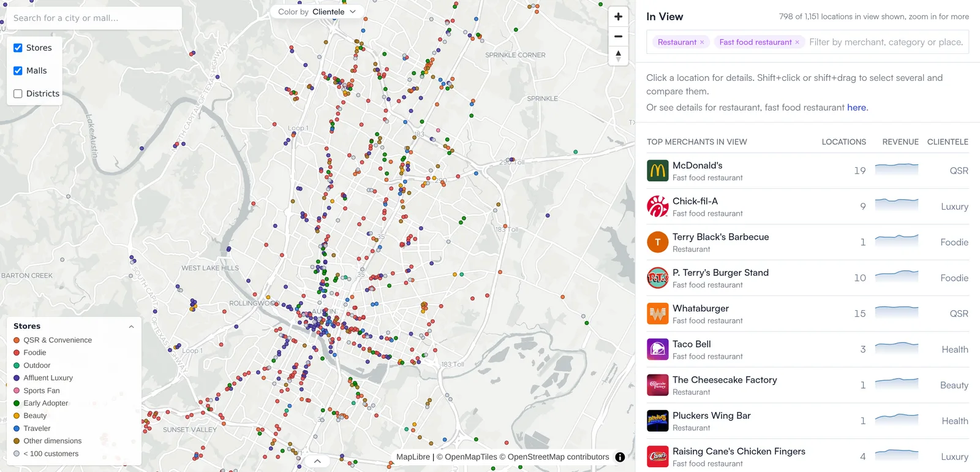Sort by LOCATIONS column header
The width and height of the screenshot is (980, 472).
click(x=843, y=142)
